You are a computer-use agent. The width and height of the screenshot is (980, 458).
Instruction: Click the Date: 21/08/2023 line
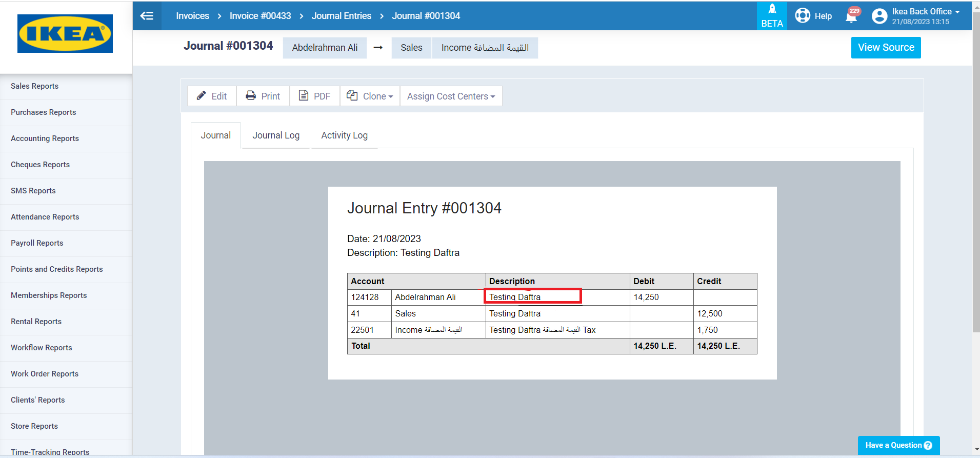click(x=384, y=239)
